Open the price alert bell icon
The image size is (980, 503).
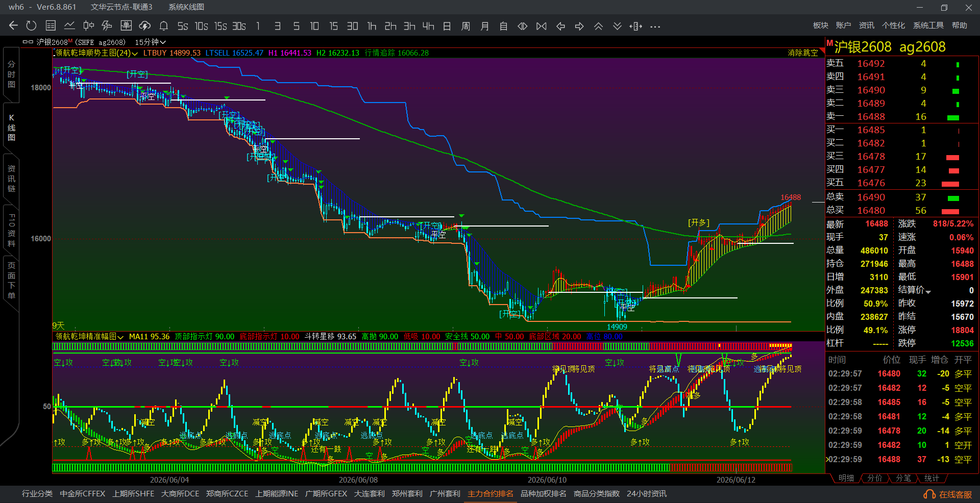[x=164, y=26]
